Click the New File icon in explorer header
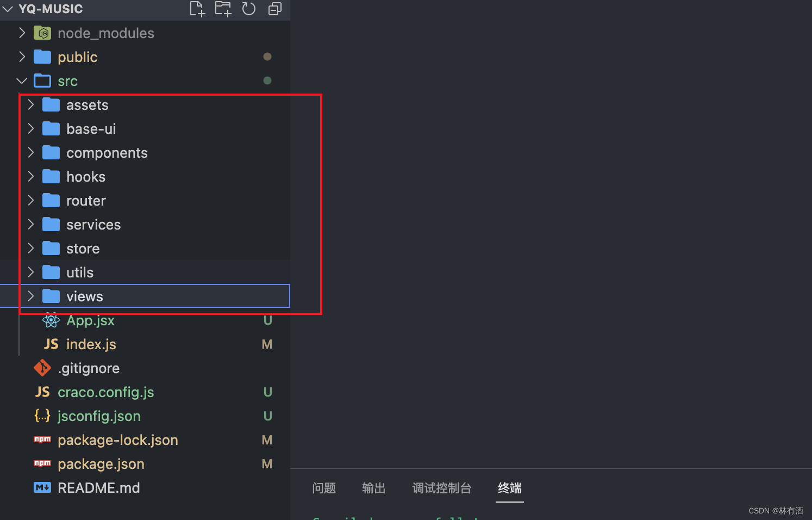The width and height of the screenshot is (812, 520). point(197,9)
